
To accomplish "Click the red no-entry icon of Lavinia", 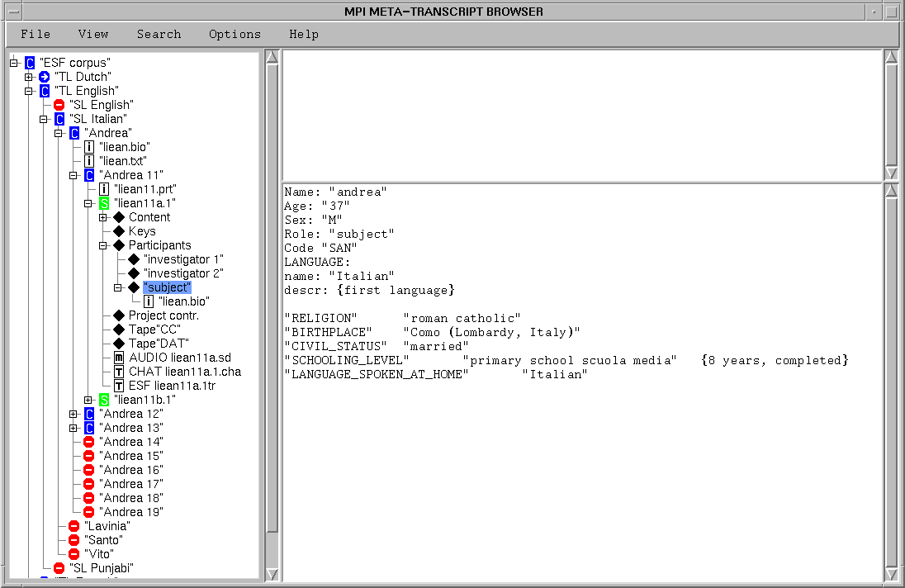I will [73, 526].
